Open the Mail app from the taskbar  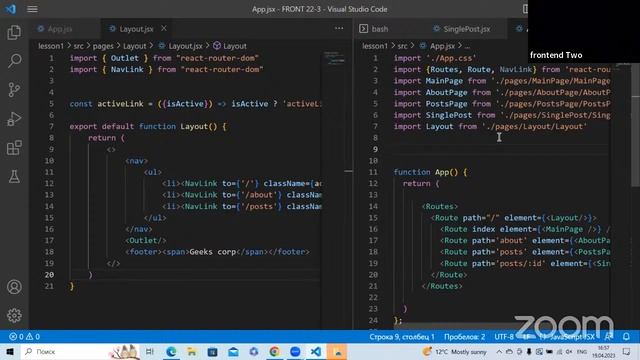tap(233, 351)
